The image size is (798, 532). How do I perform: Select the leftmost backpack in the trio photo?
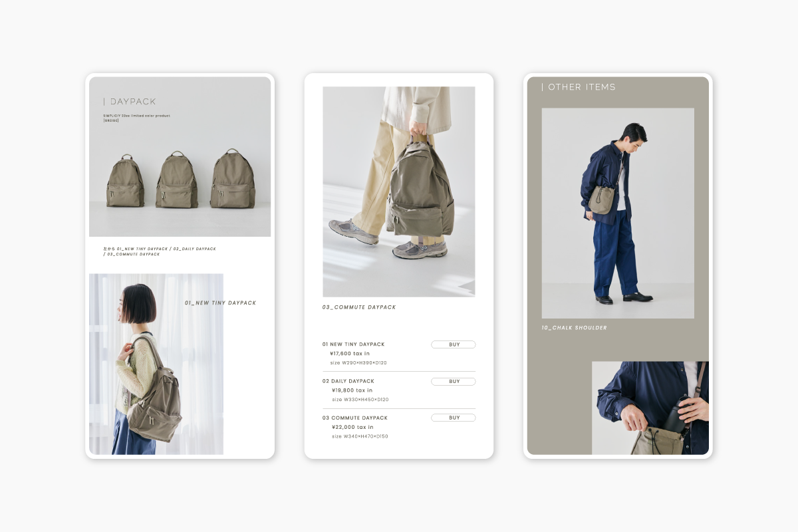pos(125,182)
